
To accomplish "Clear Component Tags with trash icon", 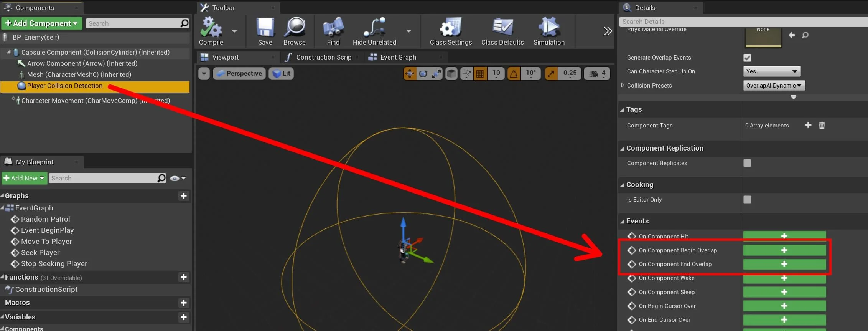I will [822, 125].
